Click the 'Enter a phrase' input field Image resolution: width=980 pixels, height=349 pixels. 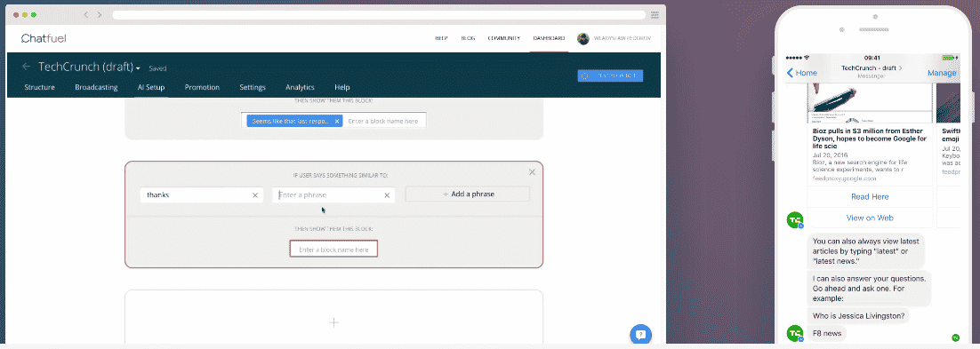333,195
